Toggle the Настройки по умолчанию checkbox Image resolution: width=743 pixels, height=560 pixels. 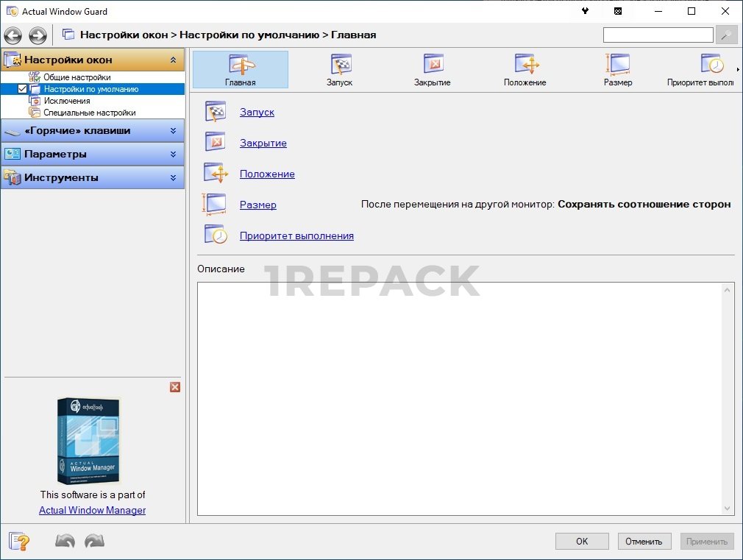22,89
